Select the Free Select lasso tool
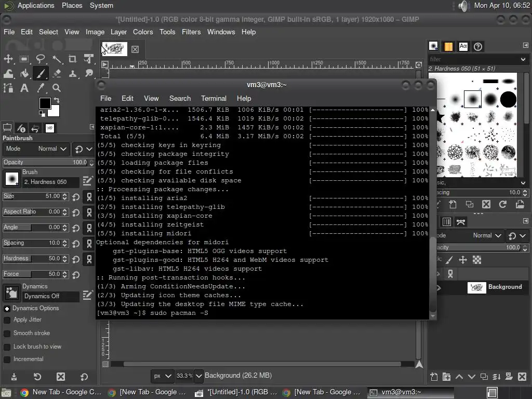 (41, 59)
